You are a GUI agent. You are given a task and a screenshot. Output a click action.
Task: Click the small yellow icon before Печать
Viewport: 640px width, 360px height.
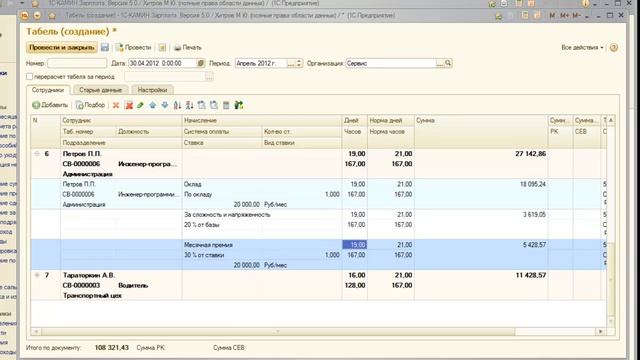[x=162, y=47]
